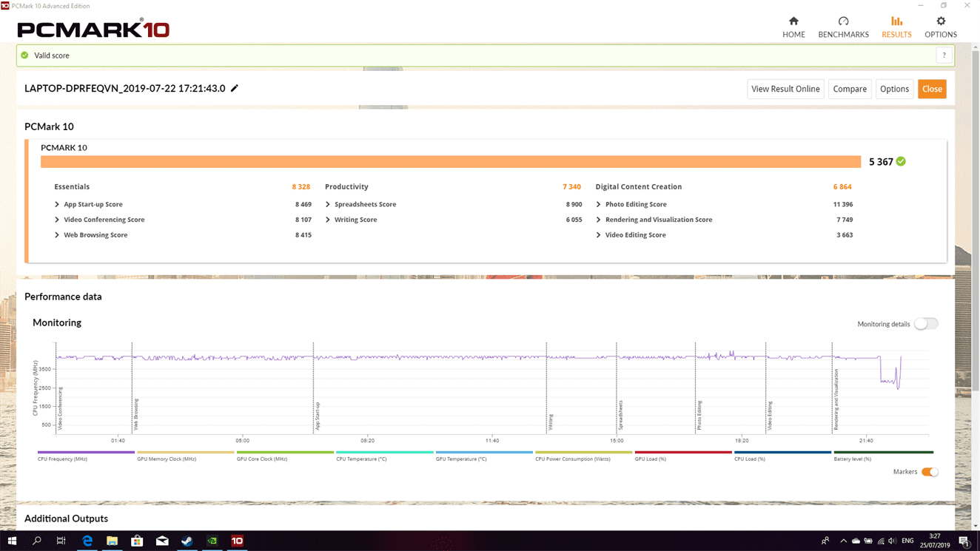Open battery status tray icon
The height and width of the screenshot is (551, 980).
pos(868,541)
